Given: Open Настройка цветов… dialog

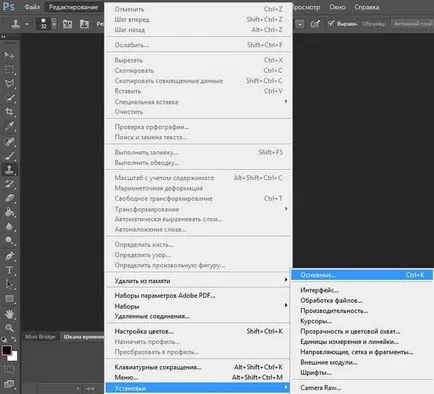Looking at the screenshot, I should pos(198,331).
